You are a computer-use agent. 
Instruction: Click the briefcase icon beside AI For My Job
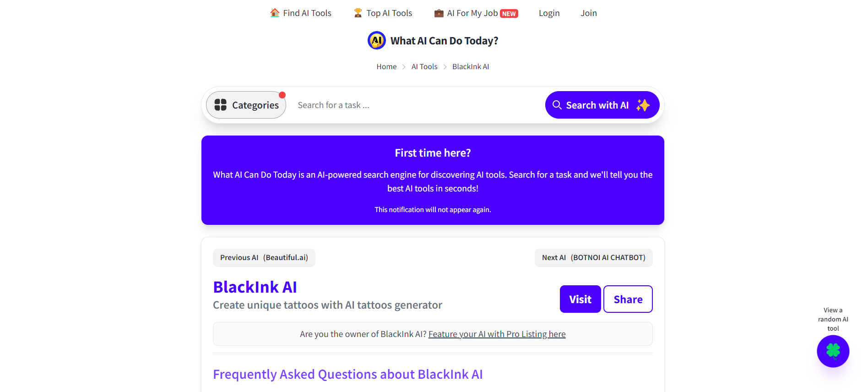tap(439, 13)
